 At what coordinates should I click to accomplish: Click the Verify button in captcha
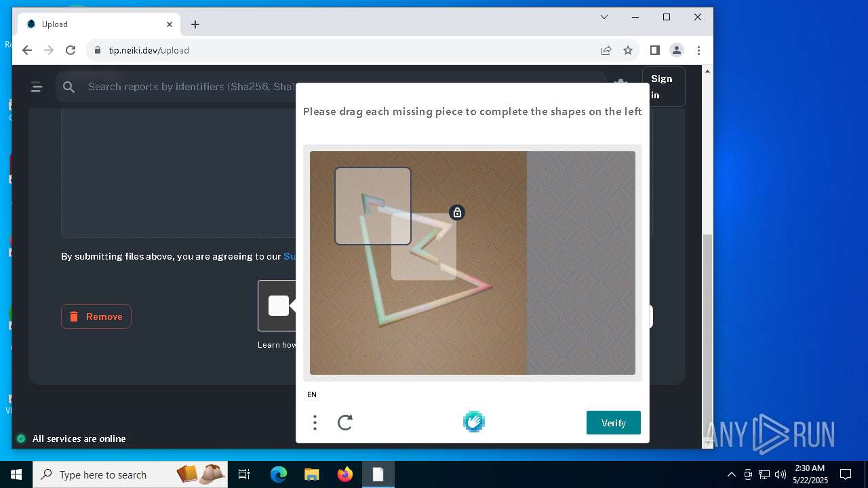[x=613, y=422]
